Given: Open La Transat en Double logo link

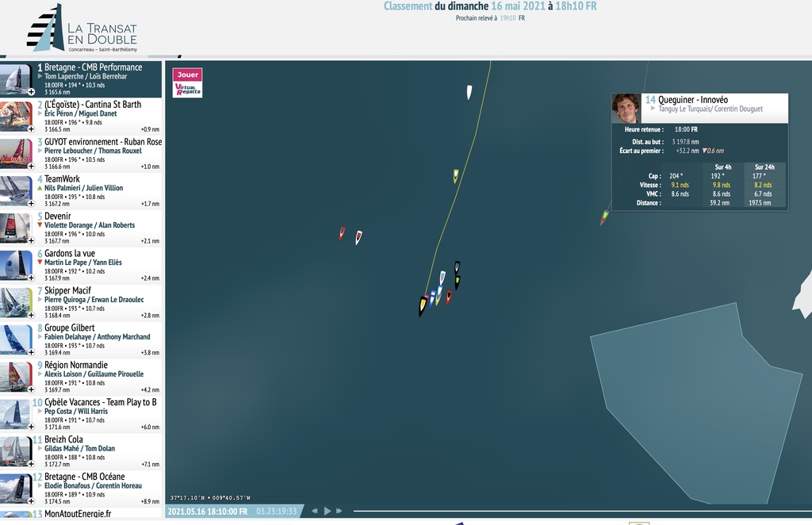Looking at the screenshot, I should click(82, 28).
